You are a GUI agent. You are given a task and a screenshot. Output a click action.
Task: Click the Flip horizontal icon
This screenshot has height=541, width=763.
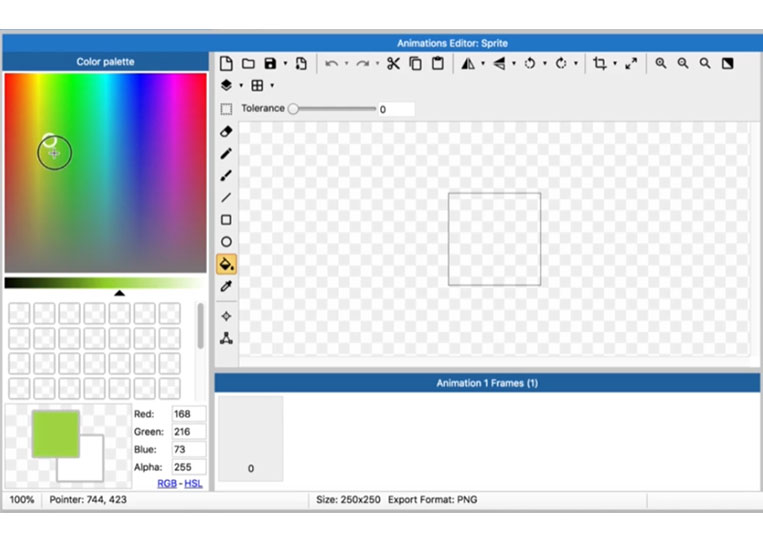pos(468,63)
